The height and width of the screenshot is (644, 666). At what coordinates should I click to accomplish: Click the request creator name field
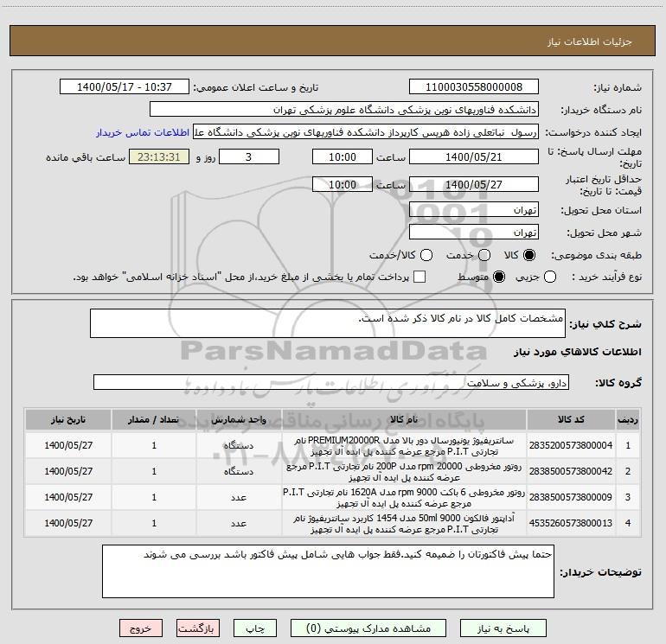[366, 132]
